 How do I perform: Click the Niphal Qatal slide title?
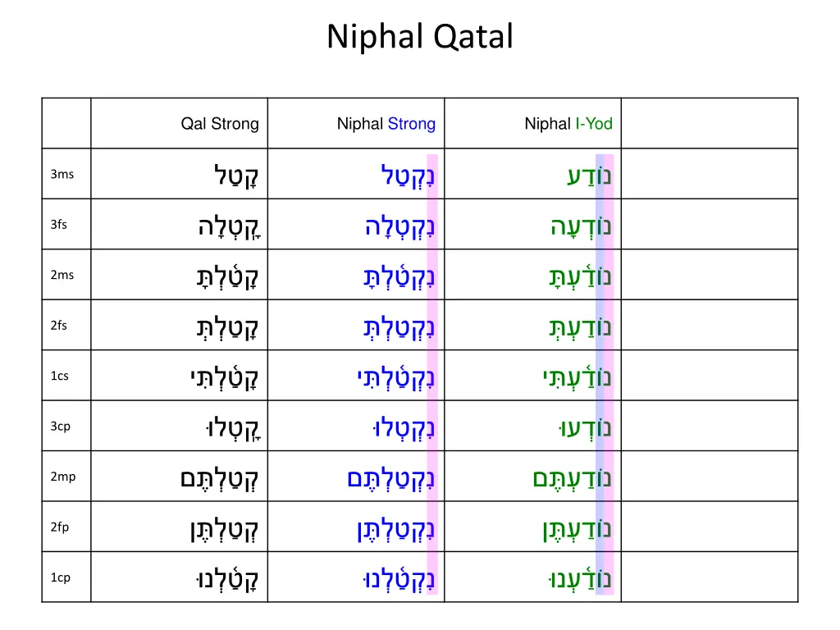point(420,37)
